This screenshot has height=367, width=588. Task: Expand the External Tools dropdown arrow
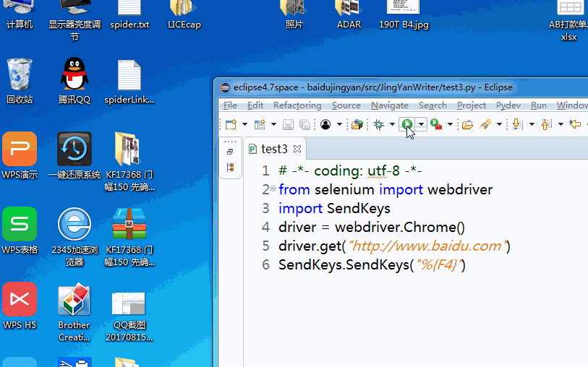pyautogui.click(x=450, y=124)
